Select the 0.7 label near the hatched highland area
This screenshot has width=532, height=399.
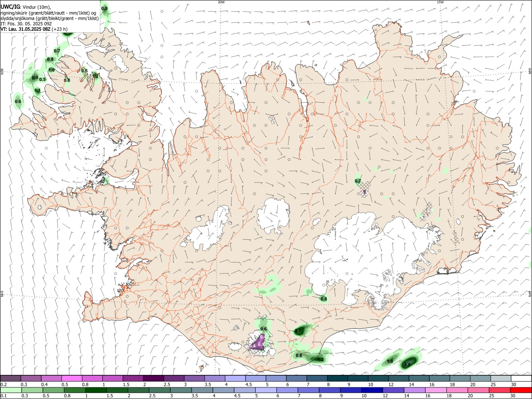point(358,181)
